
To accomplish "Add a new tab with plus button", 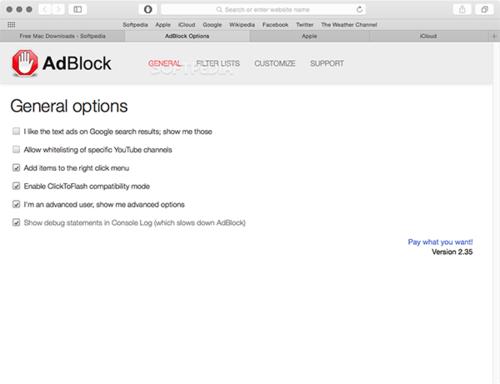I will tap(494, 36).
